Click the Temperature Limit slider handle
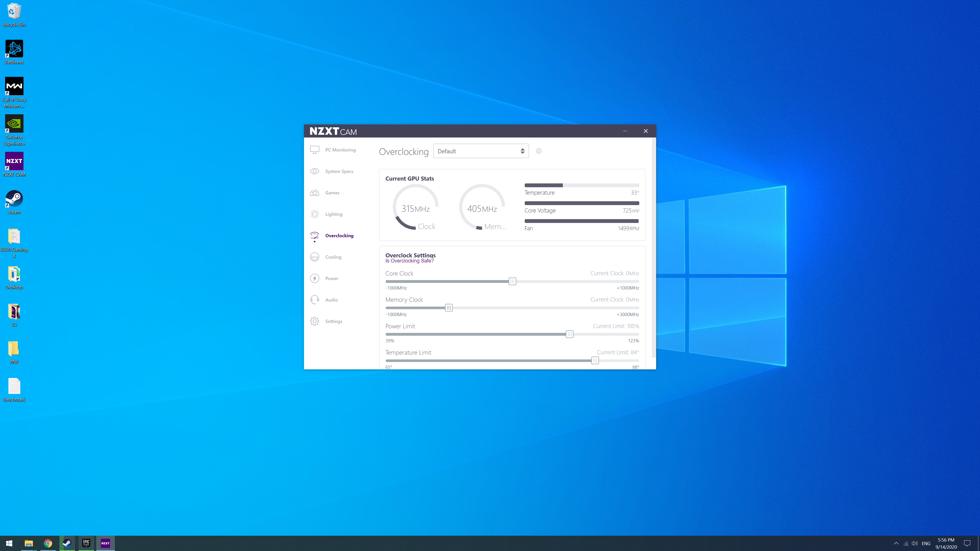Viewport: 980px width, 551px height. (x=595, y=360)
